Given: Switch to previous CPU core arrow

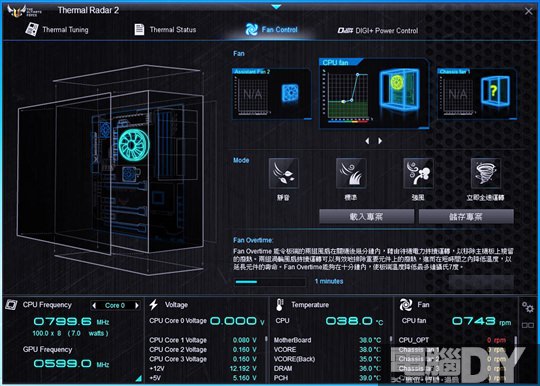Looking at the screenshot, I should click(94, 305).
